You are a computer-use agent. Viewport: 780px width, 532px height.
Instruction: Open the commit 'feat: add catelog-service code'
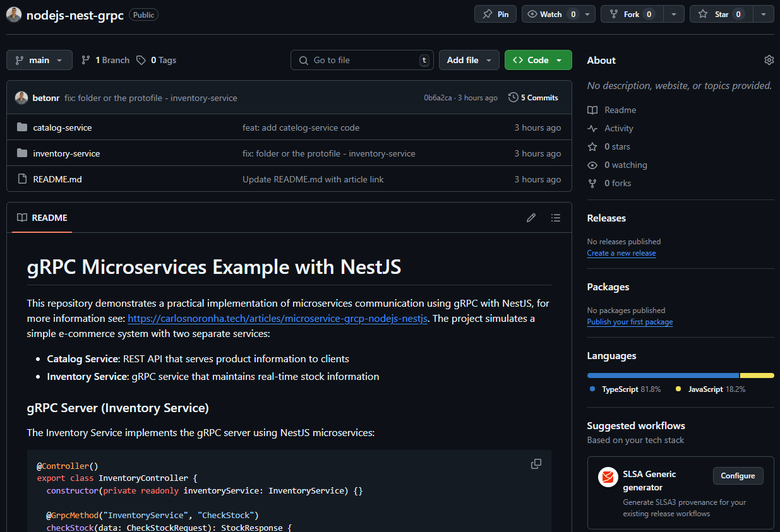(301, 127)
